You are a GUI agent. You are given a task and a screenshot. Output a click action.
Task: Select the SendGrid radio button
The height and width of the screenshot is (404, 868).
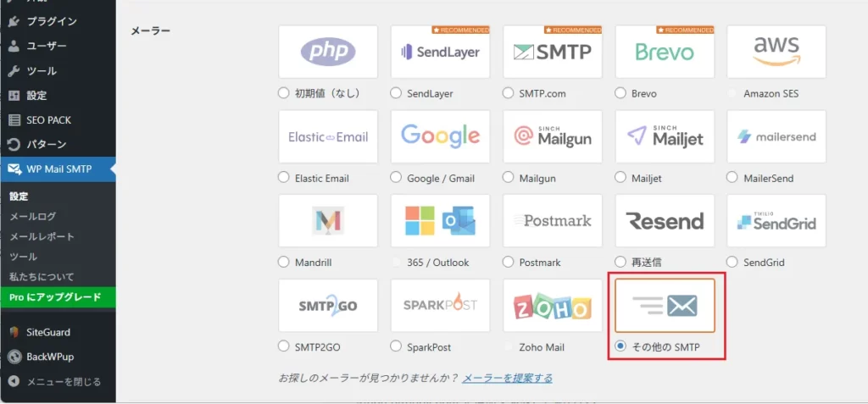pyautogui.click(x=732, y=262)
